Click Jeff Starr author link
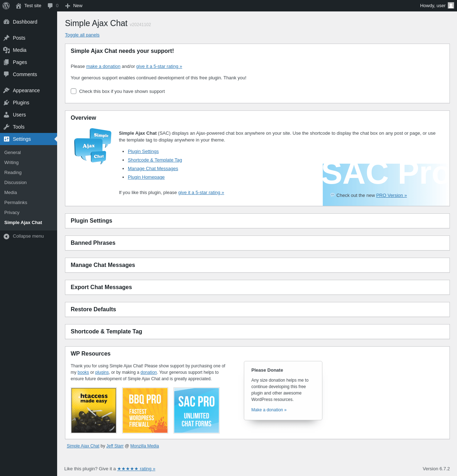Screen dimensions: 457x476 115,446
